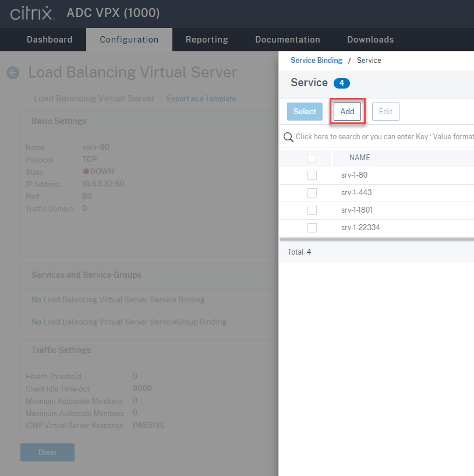Viewport: 474px width, 476px height.
Task: Click the Done button
Action: (x=47, y=452)
